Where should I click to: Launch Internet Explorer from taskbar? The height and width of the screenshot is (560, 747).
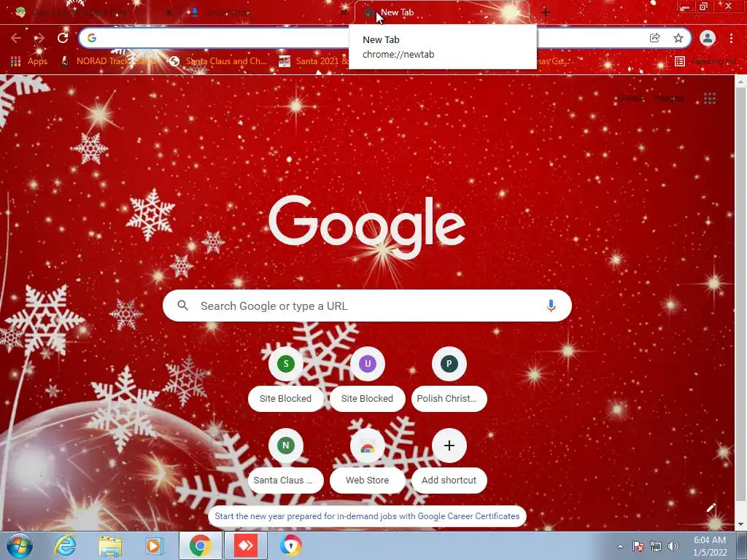65,545
